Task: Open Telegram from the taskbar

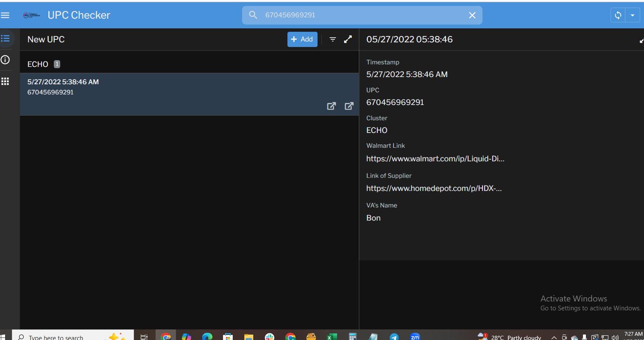Action: pyautogui.click(x=394, y=337)
